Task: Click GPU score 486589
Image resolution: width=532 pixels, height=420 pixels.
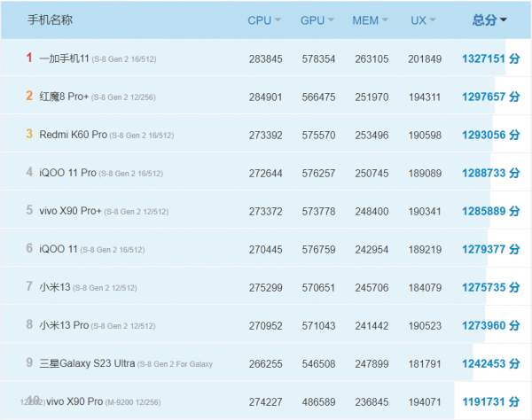Action: click(x=318, y=402)
